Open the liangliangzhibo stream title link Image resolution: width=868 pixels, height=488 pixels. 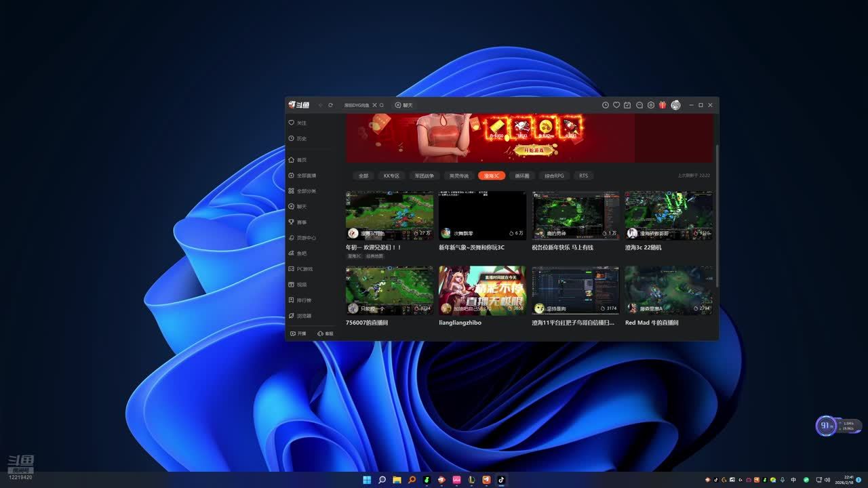pyautogui.click(x=460, y=323)
